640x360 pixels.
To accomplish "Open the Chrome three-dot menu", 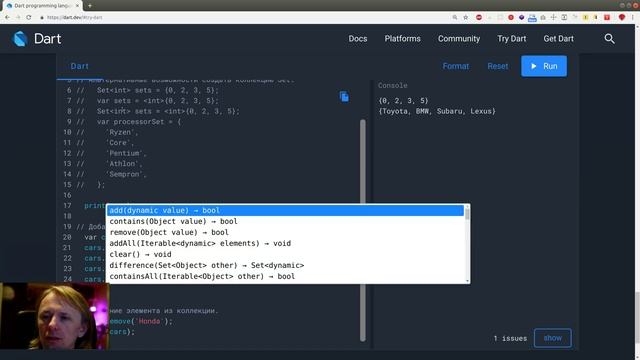I will pos(633,18).
